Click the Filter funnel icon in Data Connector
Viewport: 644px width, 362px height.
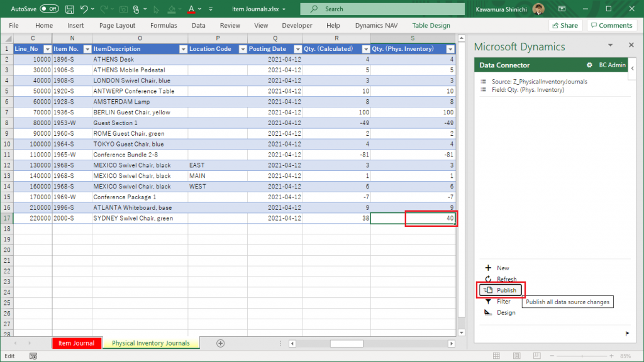(x=488, y=301)
